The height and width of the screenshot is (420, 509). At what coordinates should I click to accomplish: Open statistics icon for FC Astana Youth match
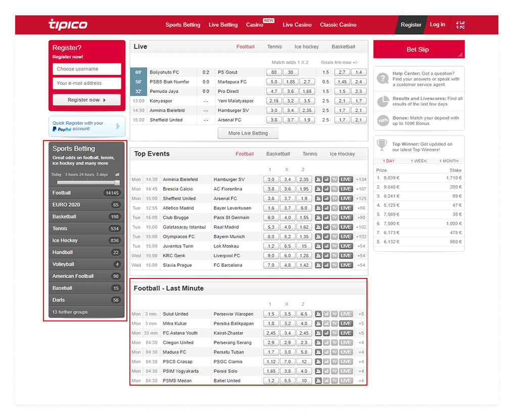(x=326, y=333)
